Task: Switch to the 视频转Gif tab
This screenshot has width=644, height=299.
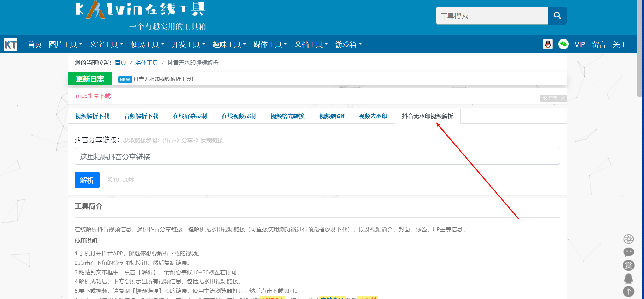Action: point(331,116)
